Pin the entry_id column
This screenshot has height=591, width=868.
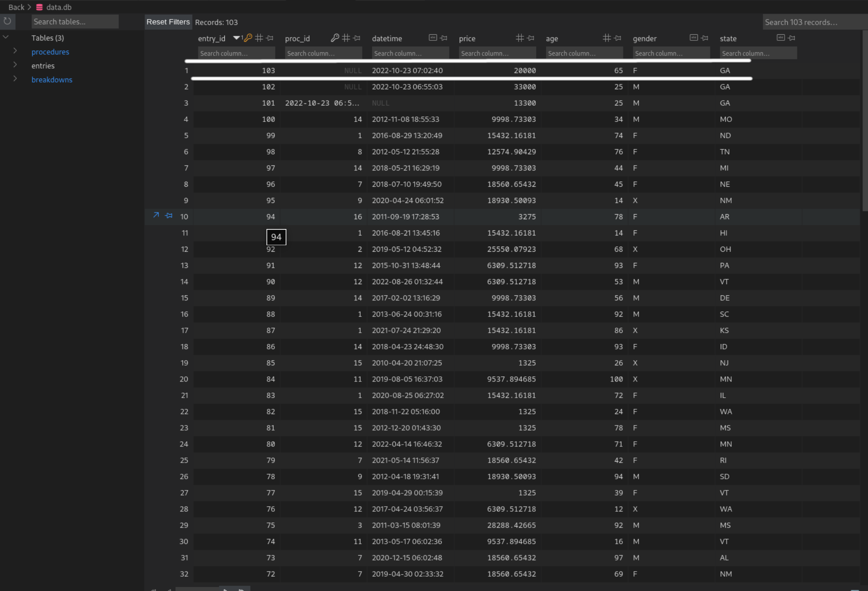[x=270, y=38]
